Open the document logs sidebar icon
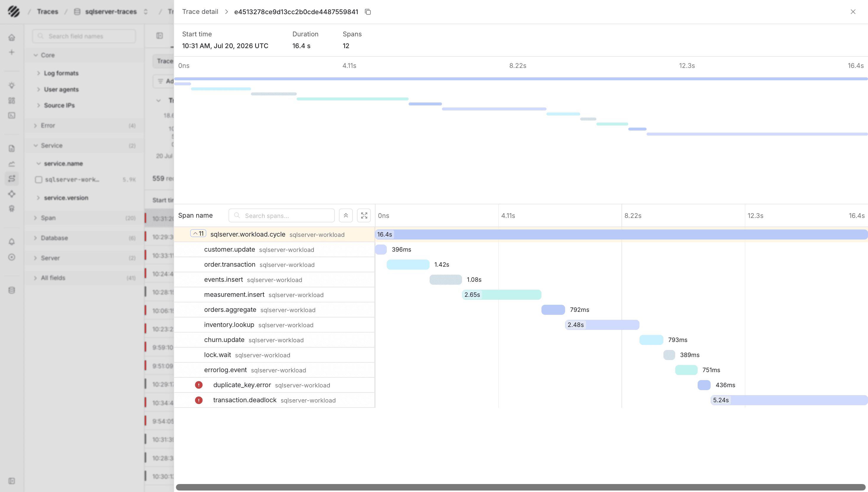The height and width of the screenshot is (492, 868). point(12,148)
